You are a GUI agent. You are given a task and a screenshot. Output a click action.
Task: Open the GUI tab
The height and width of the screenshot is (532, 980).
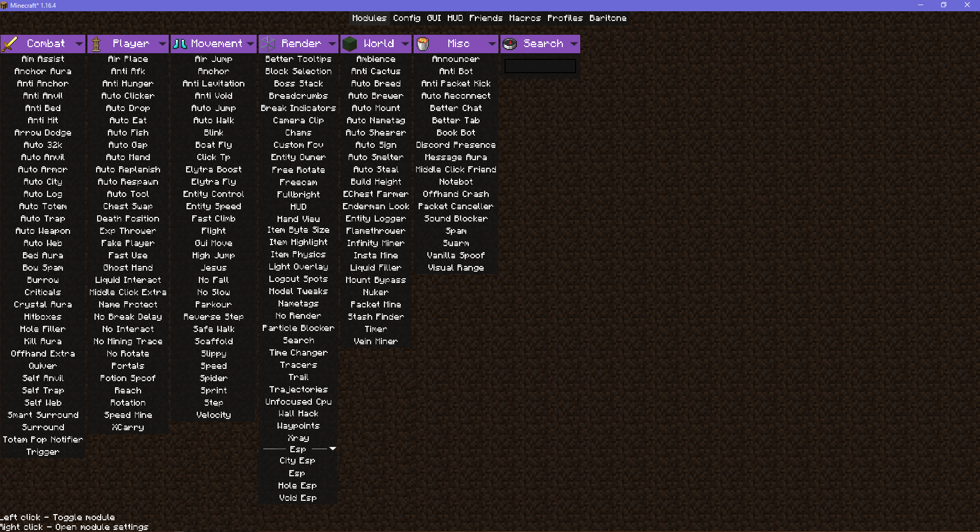click(434, 18)
